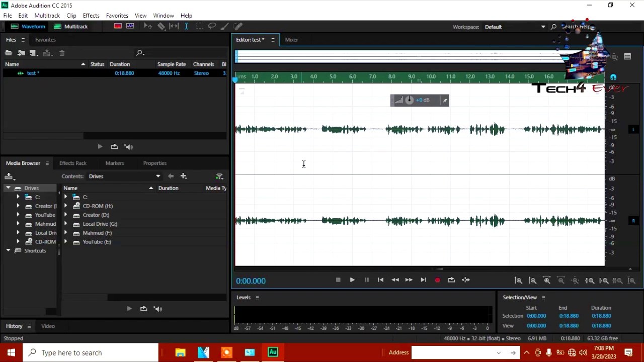Viewport: 644px width, 362px height.
Task: Click Windows taskbar search box
Action: tap(91, 352)
